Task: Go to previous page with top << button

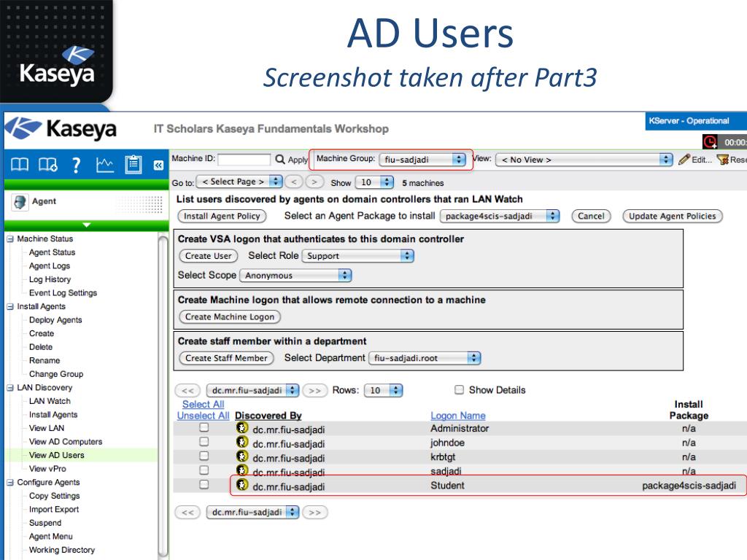Action: pos(187,391)
